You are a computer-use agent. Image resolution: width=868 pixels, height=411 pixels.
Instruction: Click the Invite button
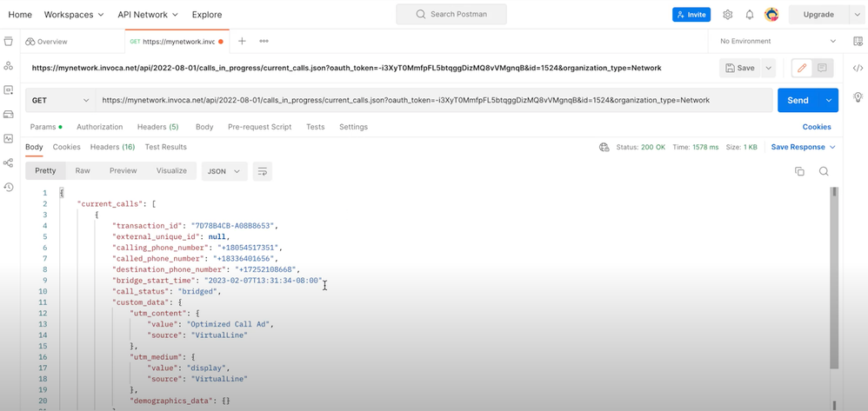(x=691, y=15)
